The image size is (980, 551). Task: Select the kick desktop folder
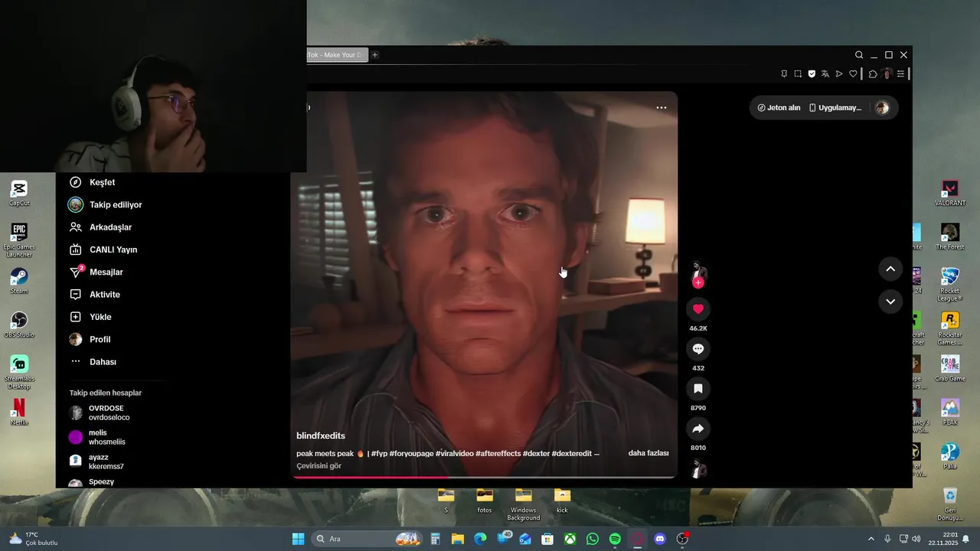(562, 500)
